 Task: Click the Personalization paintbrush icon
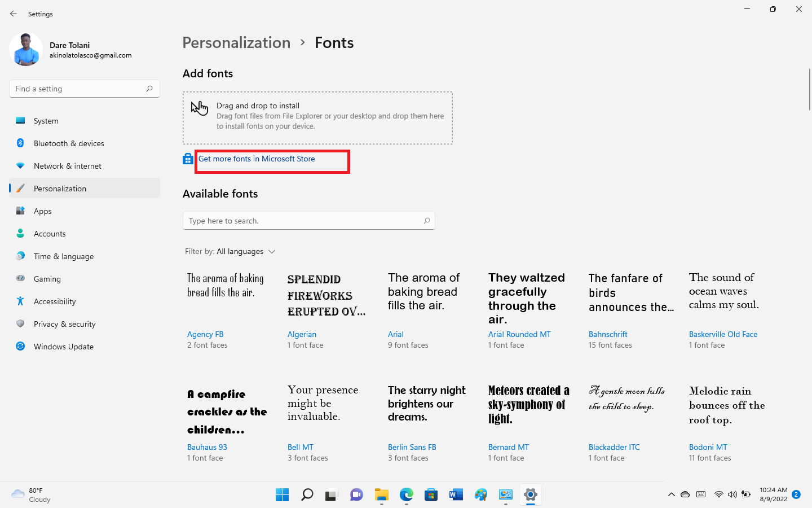tap(20, 189)
